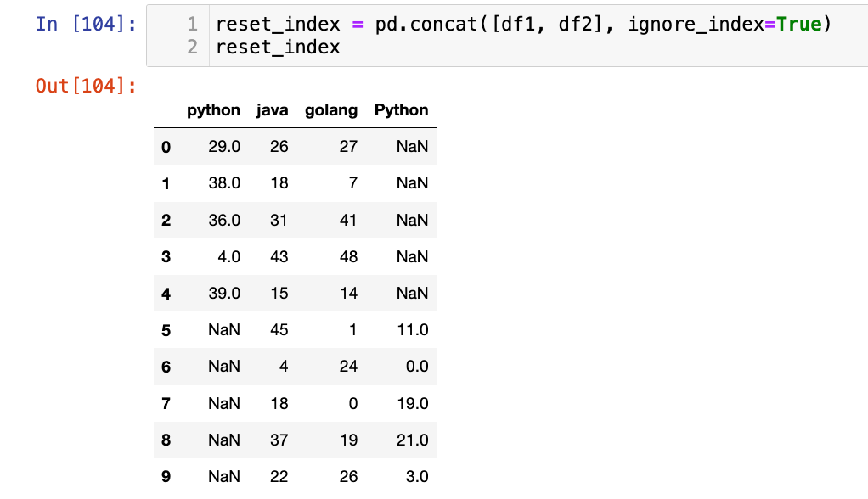Click the lowercase python column header
Image resolution: width=868 pixels, height=499 pixels.
click(213, 110)
